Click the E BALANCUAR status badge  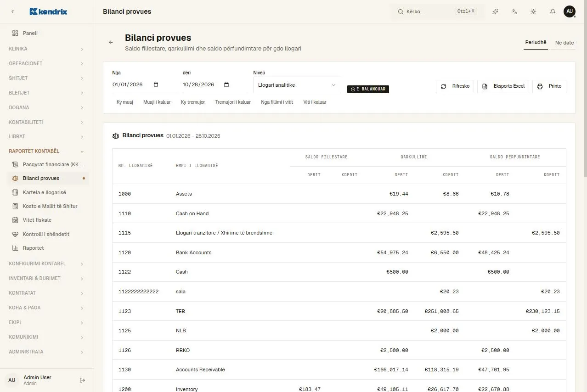coord(368,89)
